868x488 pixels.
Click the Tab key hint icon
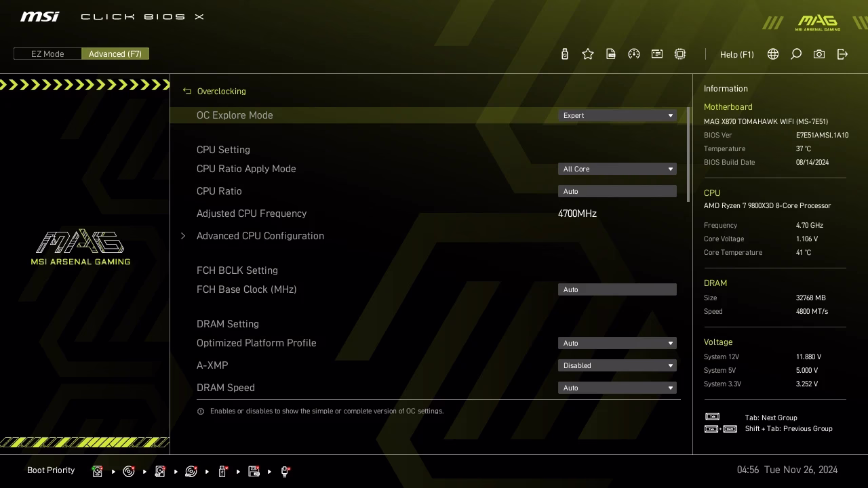coord(712,417)
